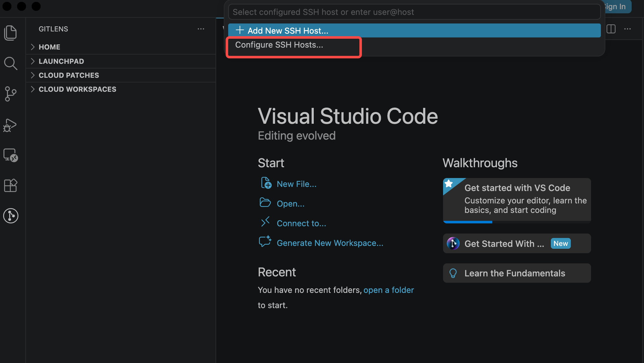The image size is (644, 363).
Task: Click the split editor layout icon
Action: [611, 29]
